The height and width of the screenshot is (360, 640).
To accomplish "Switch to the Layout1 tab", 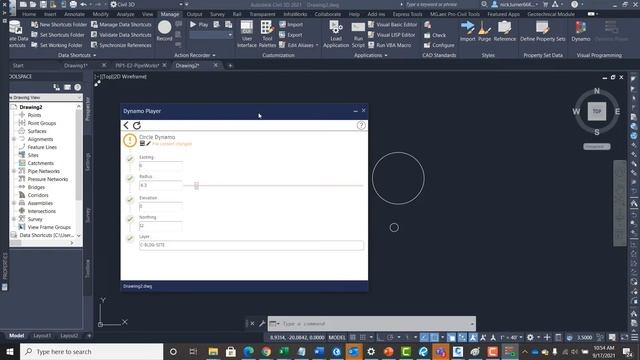I will [x=42, y=336].
